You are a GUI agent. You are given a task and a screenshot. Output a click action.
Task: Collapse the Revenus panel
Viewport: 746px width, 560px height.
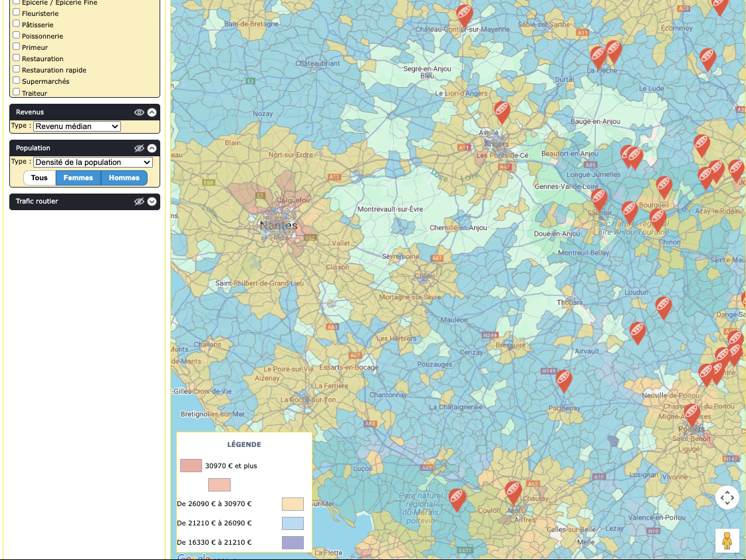(152, 112)
